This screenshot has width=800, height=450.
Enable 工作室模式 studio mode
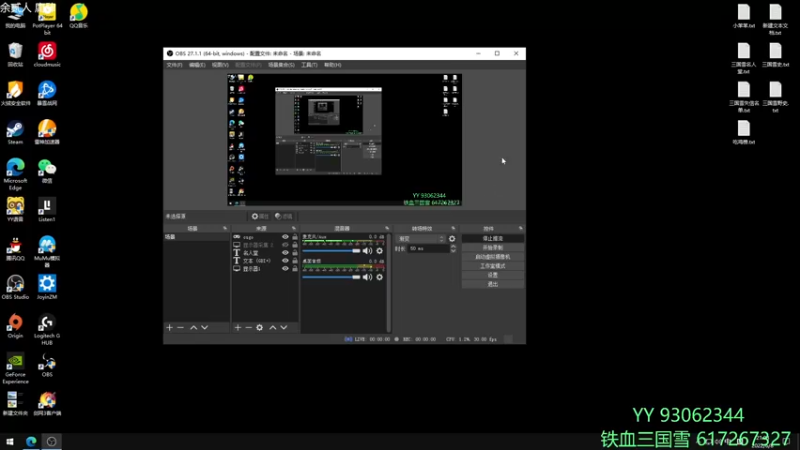click(493, 266)
